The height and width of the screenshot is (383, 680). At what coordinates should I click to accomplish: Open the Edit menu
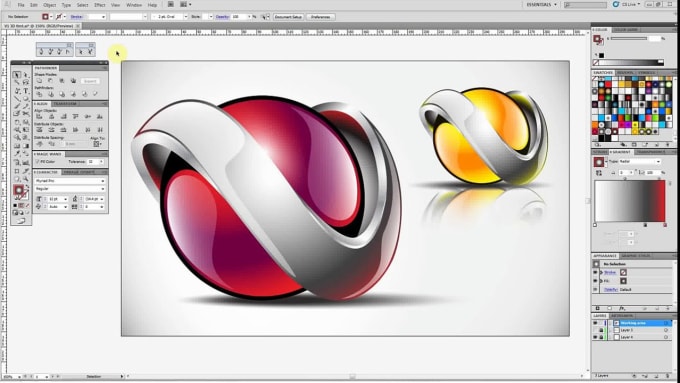[x=34, y=5]
